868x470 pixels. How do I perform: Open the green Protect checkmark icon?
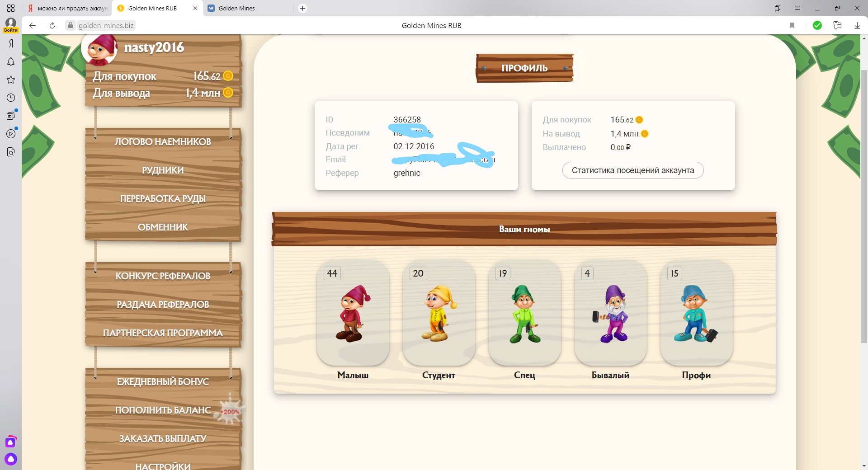pyautogui.click(x=817, y=25)
